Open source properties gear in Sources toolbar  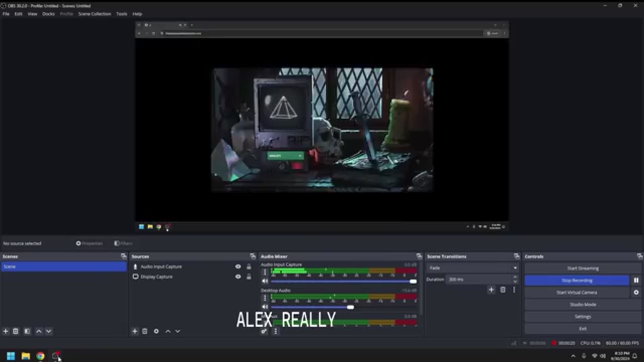point(156,331)
